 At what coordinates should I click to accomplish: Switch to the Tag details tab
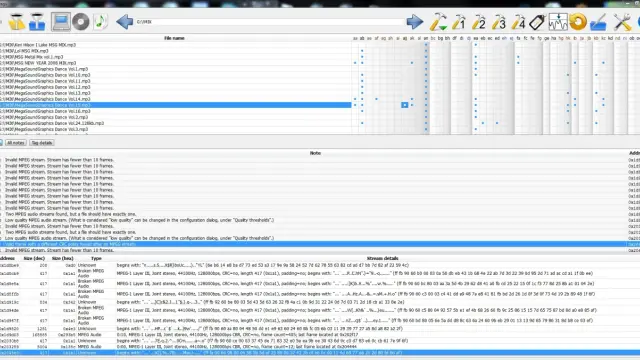coord(42,143)
